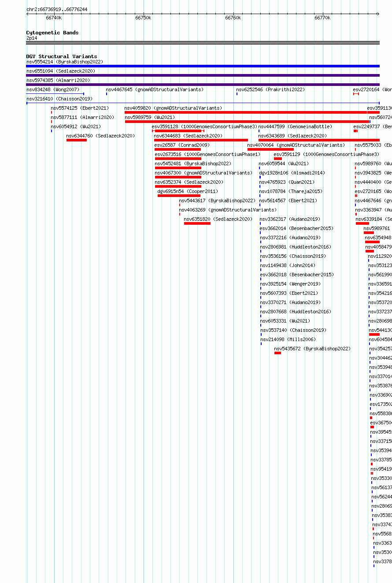Open variant esv2673516 1000GenomesConsortiumPhase1
Screen dimensions: 392x583
(x=207, y=154)
